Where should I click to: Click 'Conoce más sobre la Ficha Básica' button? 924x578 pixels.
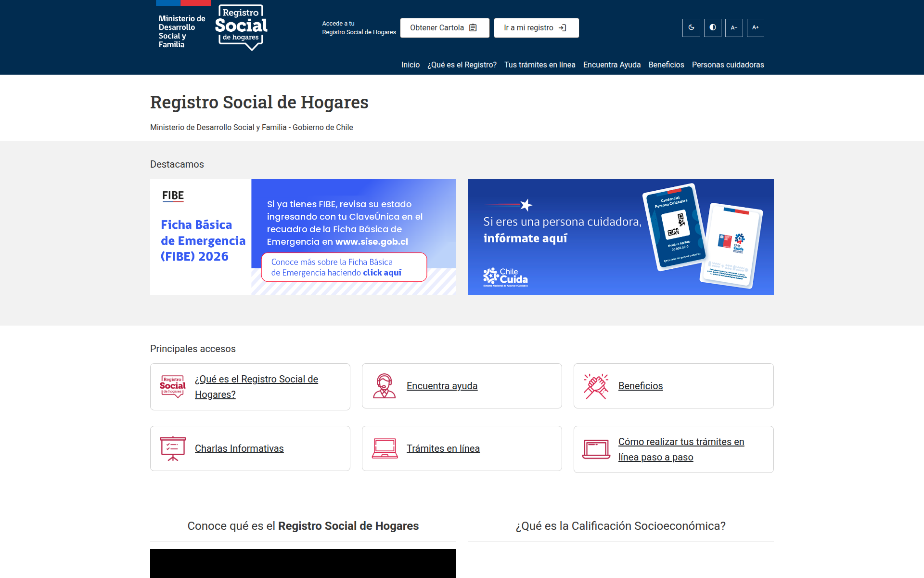tap(344, 267)
